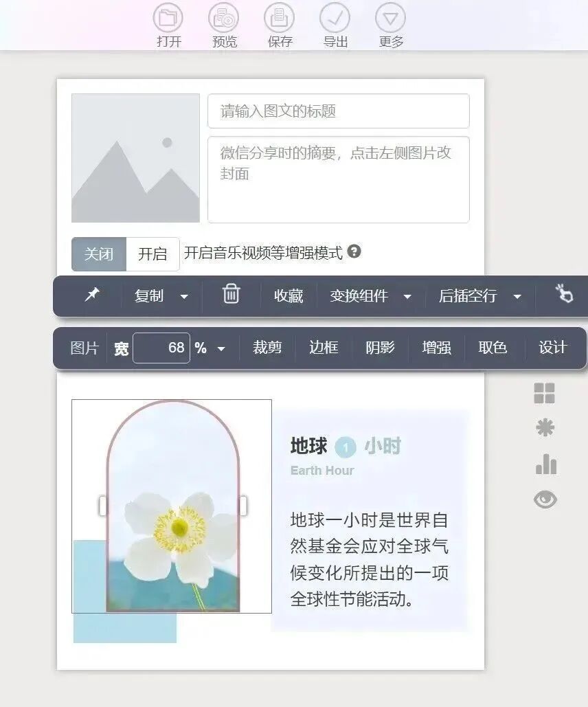Expand the 变换组件 dropdown
Viewport: 588px width, 707px height.
click(407, 297)
